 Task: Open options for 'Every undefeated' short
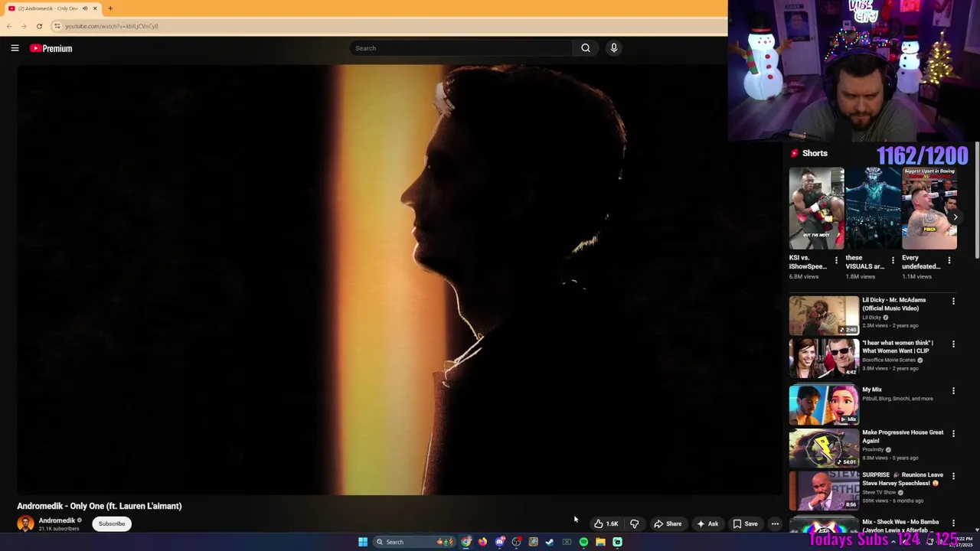point(949,260)
